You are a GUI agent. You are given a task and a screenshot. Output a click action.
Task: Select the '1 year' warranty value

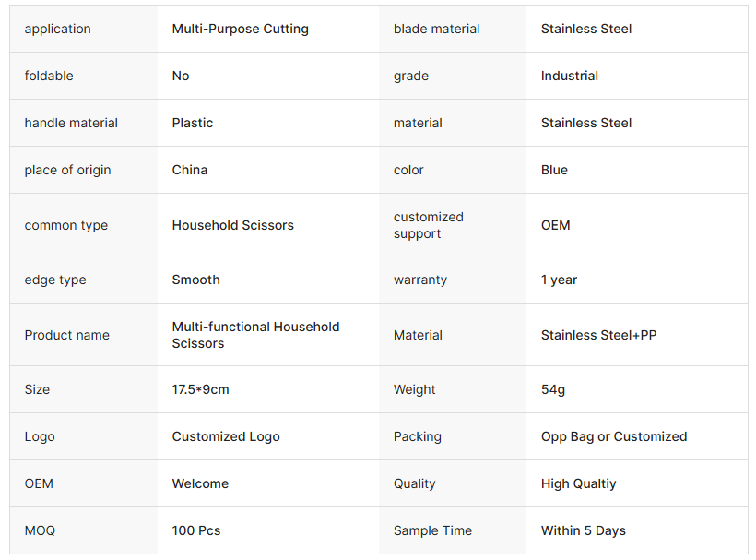pos(559,280)
